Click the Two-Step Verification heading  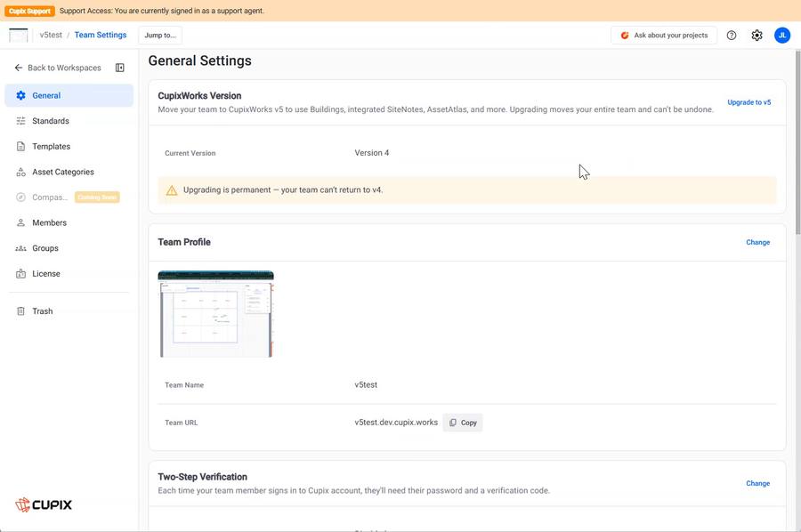pos(202,477)
